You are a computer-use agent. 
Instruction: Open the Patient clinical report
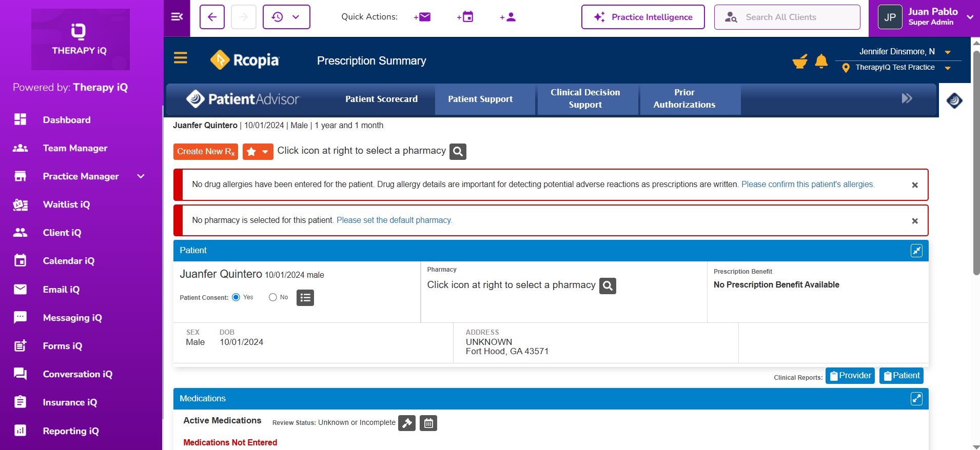coord(901,376)
